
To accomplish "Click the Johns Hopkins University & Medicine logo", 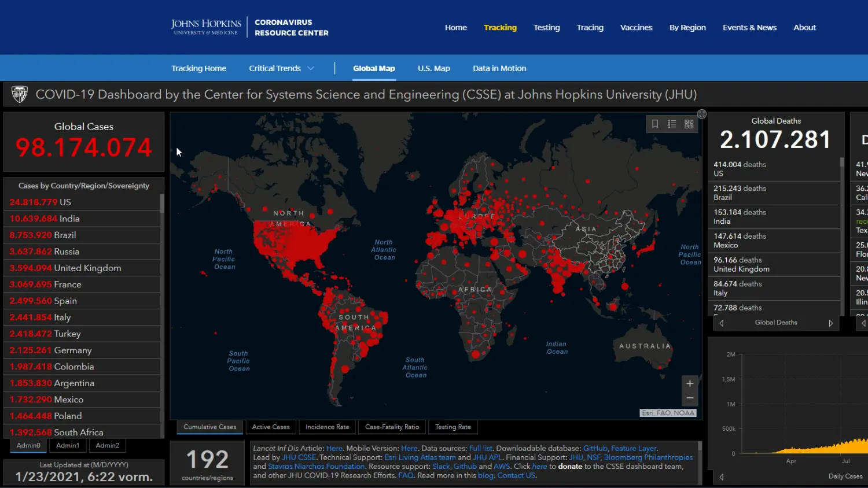I will (206, 27).
